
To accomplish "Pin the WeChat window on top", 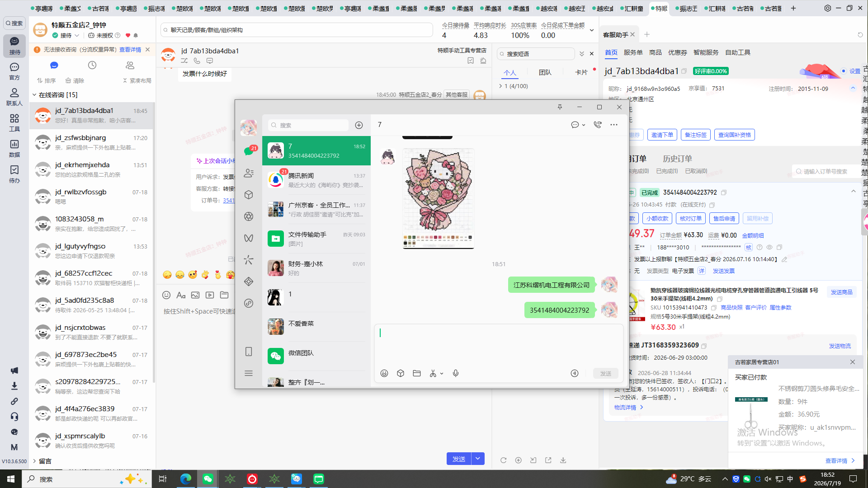I will (560, 107).
